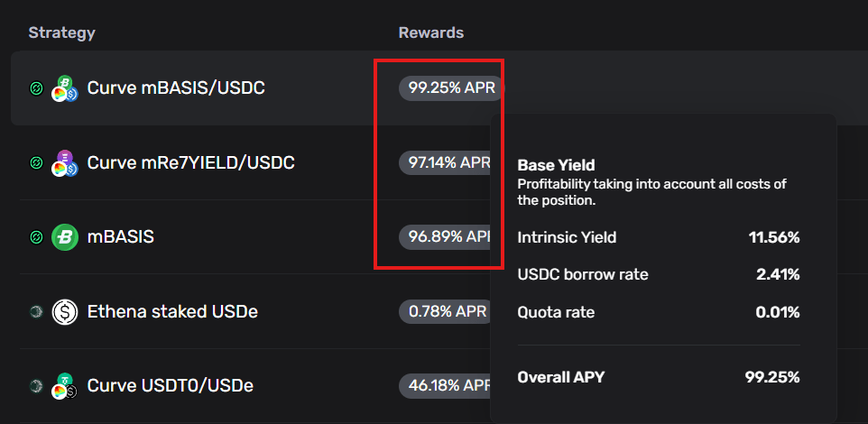Click the Curve mBASIS/USDC token icon

[65, 88]
